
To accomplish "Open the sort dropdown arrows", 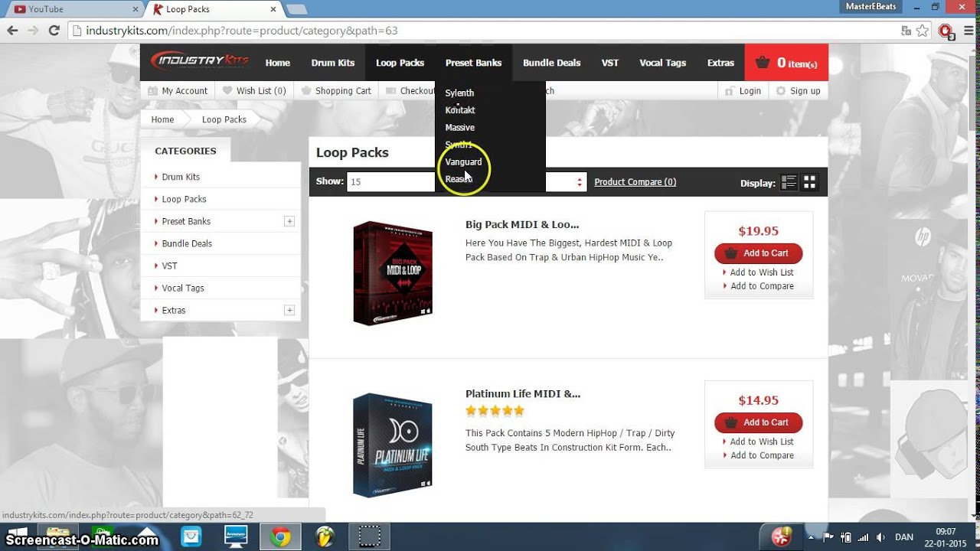I will 580,182.
